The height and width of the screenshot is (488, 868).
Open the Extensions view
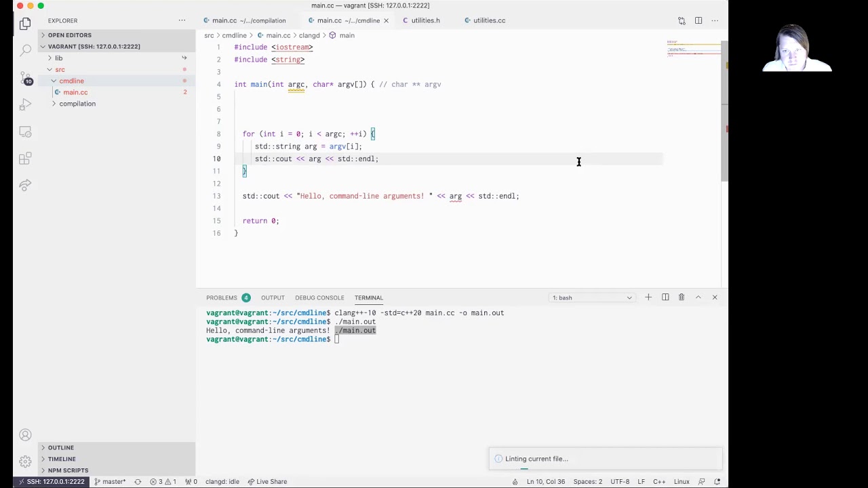click(x=25, y=159)
